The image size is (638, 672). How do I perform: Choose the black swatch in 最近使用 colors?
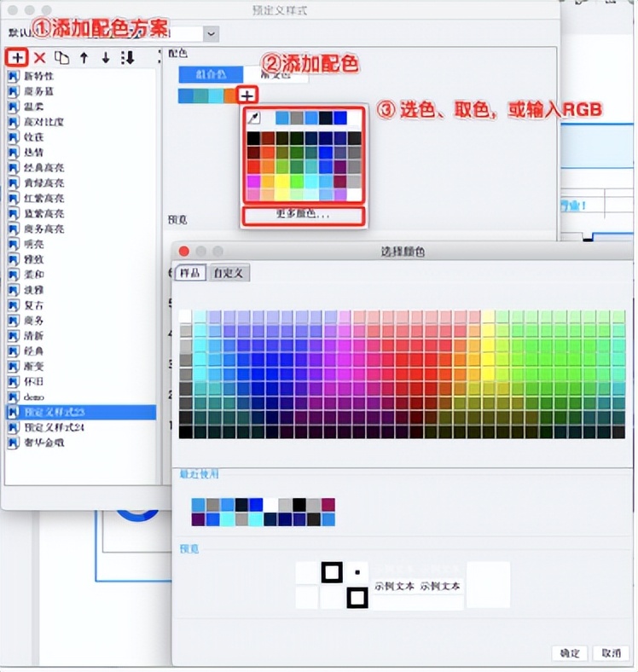tap(299, 505)
